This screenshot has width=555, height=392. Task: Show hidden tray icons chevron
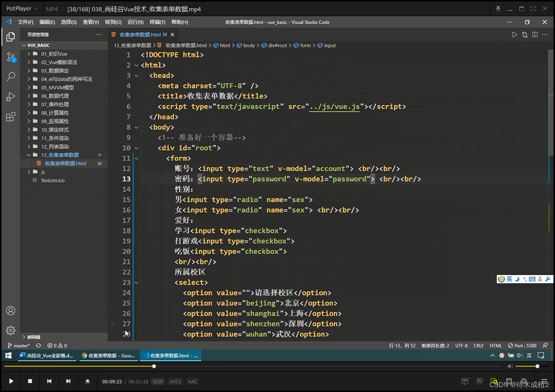click(492, 356)
